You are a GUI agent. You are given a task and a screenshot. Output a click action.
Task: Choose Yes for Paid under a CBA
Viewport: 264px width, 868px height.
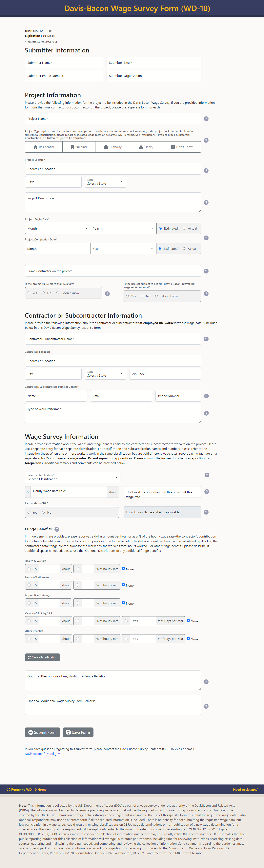point(29,513)
